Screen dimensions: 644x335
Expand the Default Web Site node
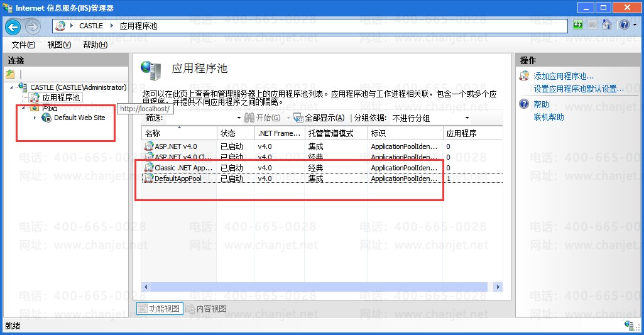[x=35, y=118]
